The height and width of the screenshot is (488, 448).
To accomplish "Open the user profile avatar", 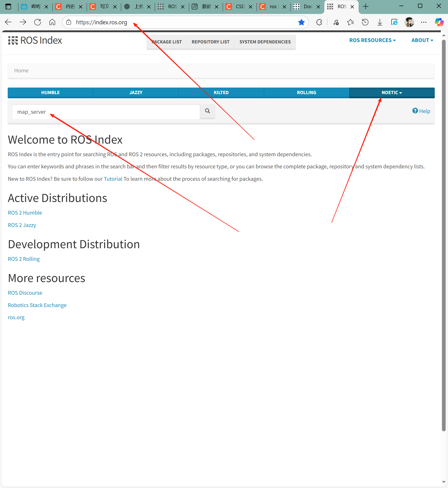I will pos(409,22).
